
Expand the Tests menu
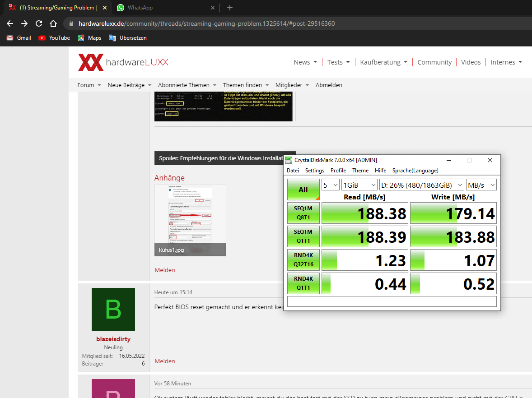(338, 62)
